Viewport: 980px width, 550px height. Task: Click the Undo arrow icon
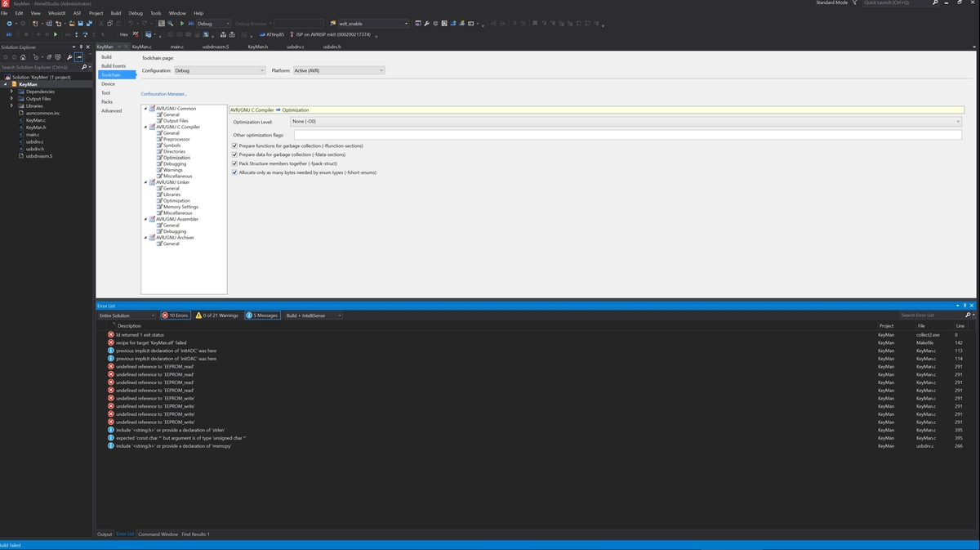[x=131, y=23]
